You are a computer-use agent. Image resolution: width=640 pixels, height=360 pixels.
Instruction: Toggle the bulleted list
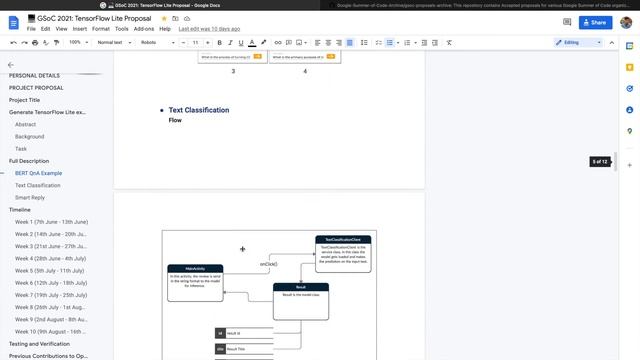coord(389,42)
